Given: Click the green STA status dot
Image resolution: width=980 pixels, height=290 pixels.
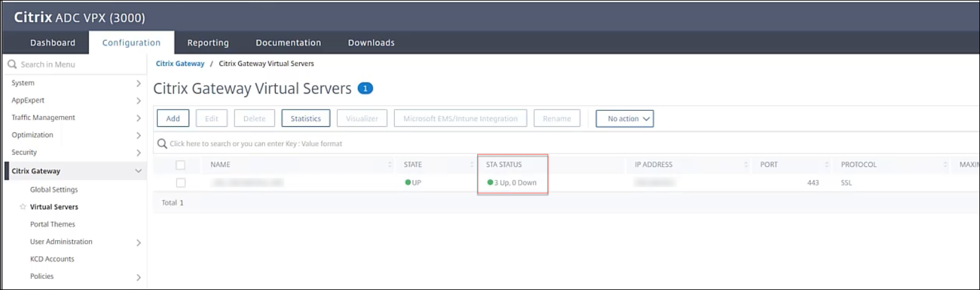Looking at the screenshot, I should [x=490, y=183].
